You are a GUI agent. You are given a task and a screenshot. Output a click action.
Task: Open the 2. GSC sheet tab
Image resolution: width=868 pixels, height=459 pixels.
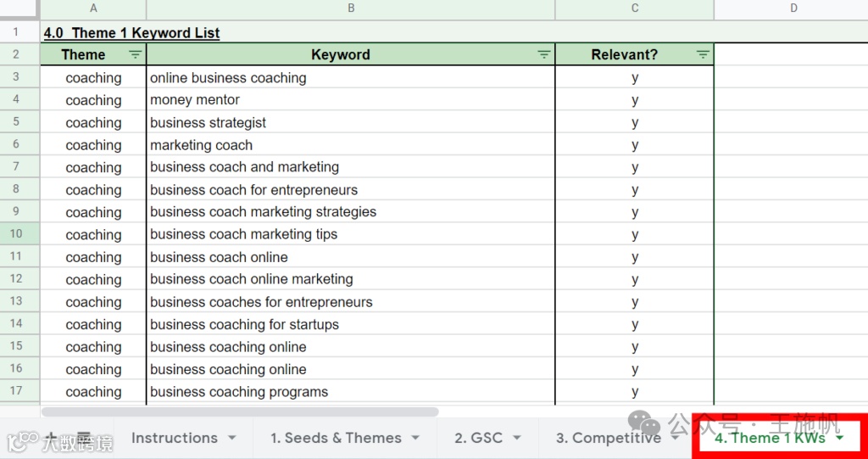point(479,438)
